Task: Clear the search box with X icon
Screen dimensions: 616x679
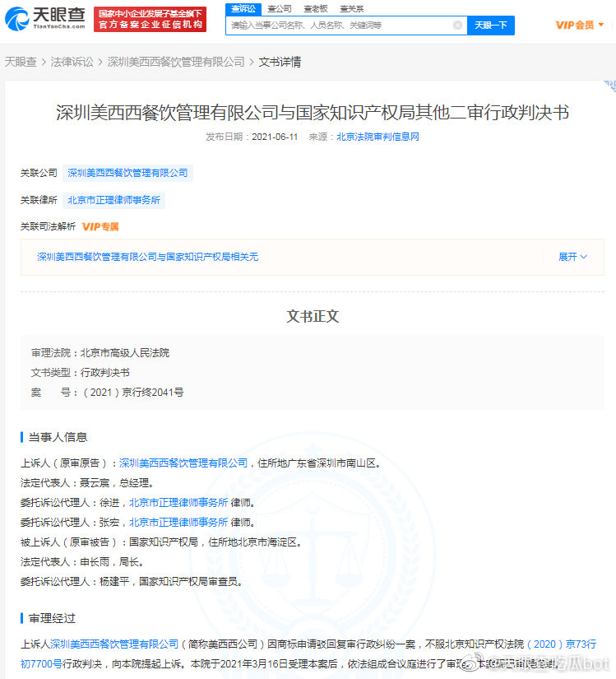Action: click(x=457, y=26)
